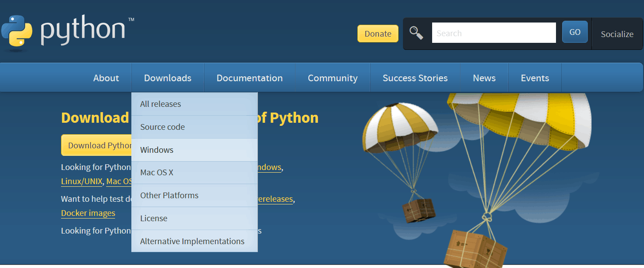Select Mac OS X in Downloads dropdown
Screen dimensions: 644x268
pos(195,173)
